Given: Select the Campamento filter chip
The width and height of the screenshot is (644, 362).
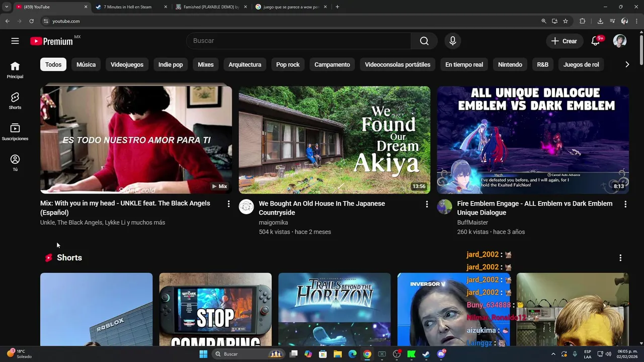Looking at the screenshot, I should point(332,64).
